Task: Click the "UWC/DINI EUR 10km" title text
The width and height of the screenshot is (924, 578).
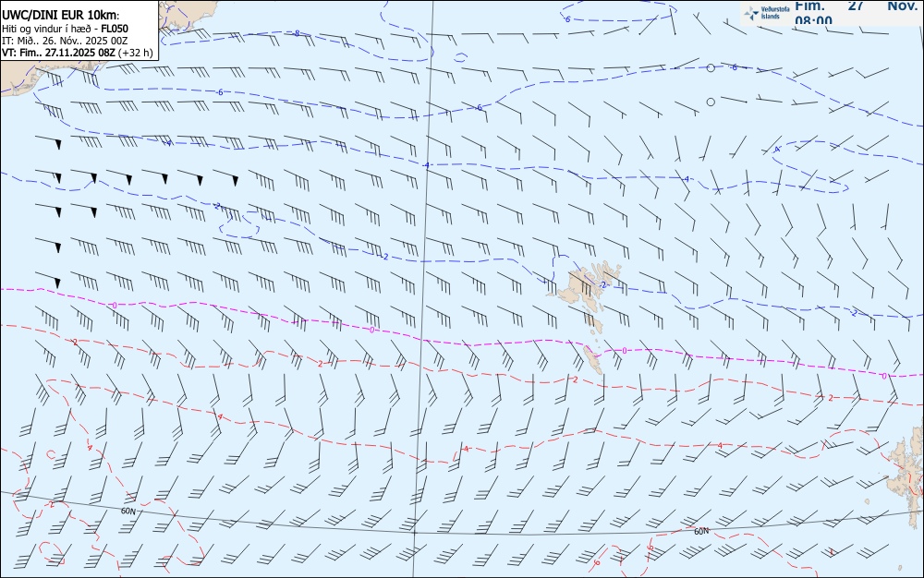Action: 60,16
